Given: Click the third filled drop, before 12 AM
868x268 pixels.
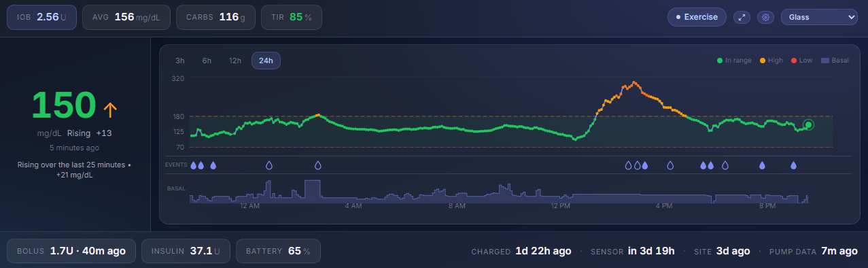Looking at the screenshot, I should point(213,165).
